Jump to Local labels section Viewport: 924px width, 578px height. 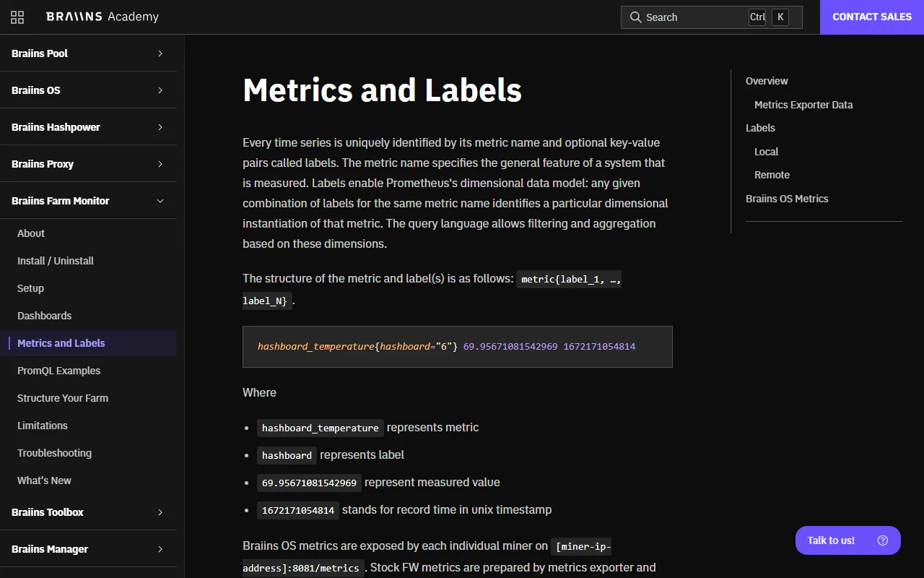767,152
